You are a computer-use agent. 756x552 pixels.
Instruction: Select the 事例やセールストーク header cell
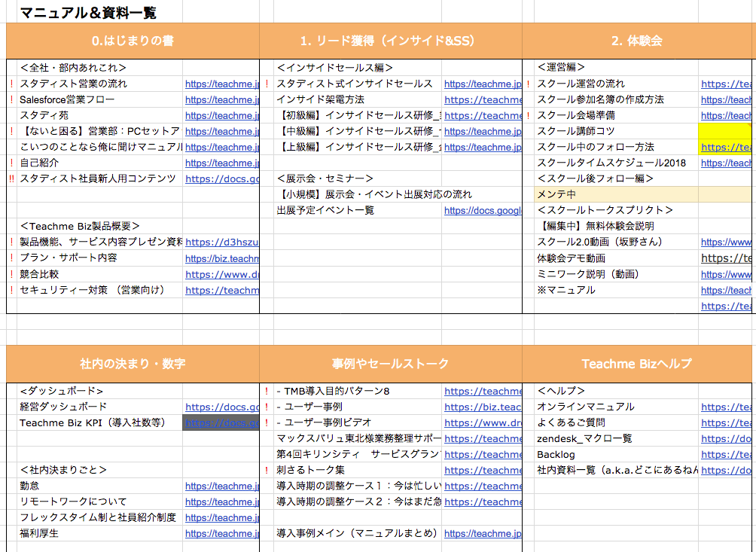point(391,364)
